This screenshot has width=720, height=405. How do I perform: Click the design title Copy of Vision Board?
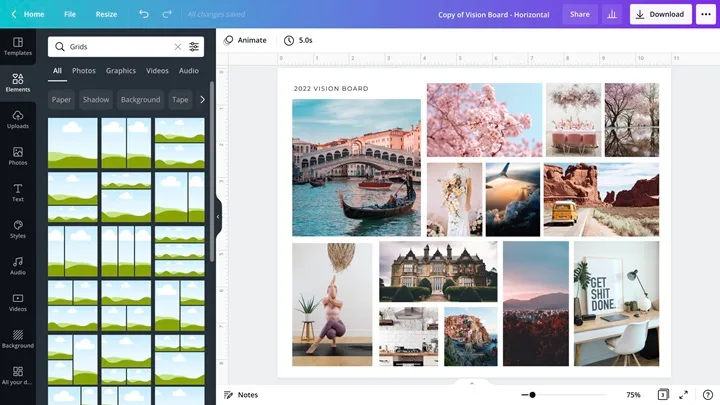point(494,15)
